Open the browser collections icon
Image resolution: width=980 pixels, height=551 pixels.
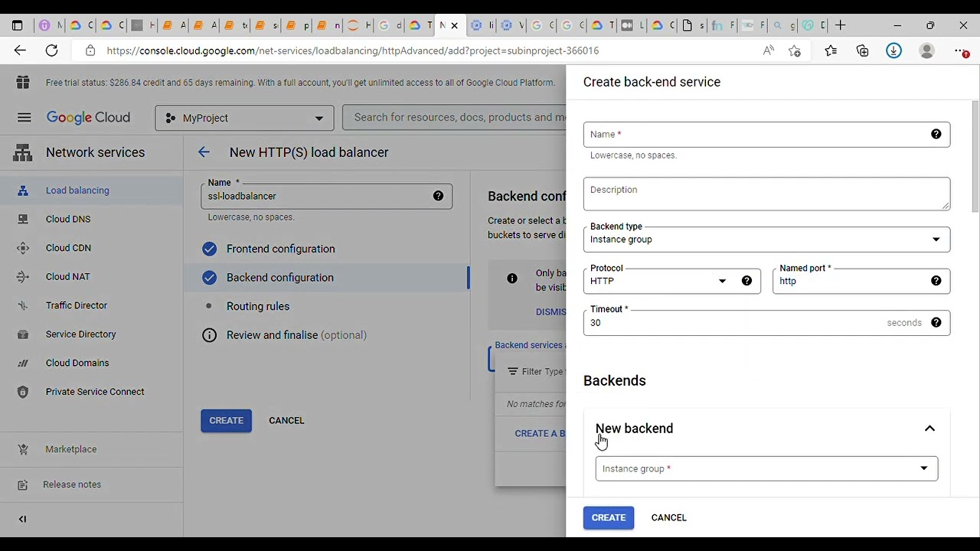pos(863,51)
